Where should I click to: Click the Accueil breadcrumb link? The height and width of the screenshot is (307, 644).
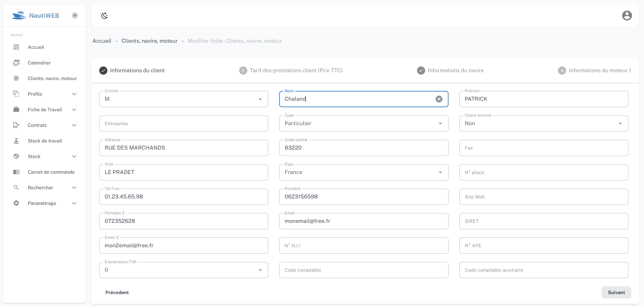pyautogui.click(x=102, y=41)
